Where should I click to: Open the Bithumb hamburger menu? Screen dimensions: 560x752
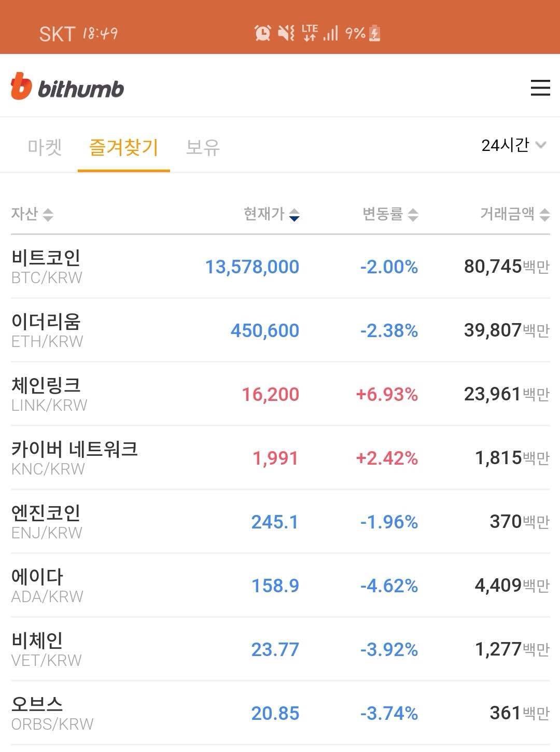[x=540, y=89]
